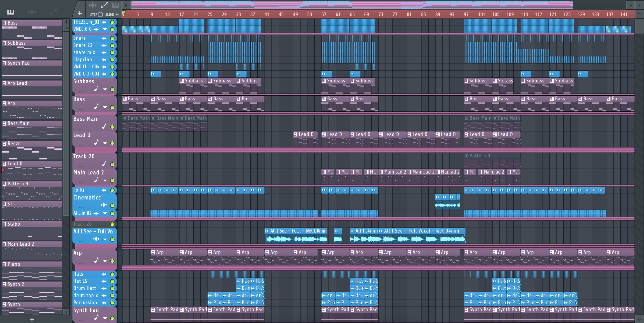Click the pattern icon beside Stabb in picker
The height and width of the screenshot is (323, 644).
click(x=4, y=224)
